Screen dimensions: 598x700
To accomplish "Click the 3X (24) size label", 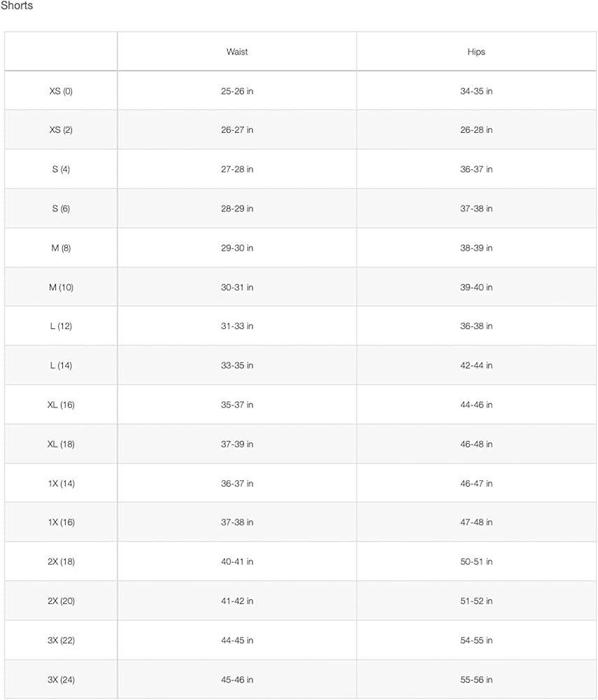I will point(61,679).
